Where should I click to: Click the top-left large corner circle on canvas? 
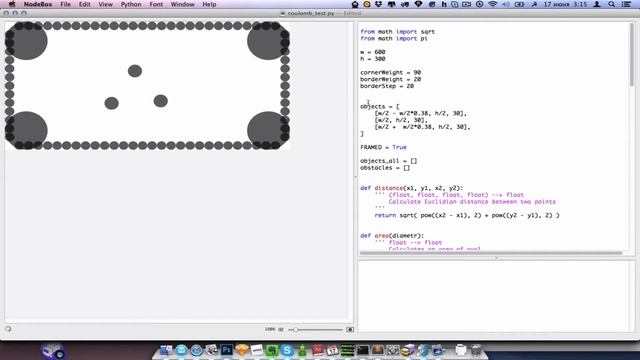[x=27, y=41]
